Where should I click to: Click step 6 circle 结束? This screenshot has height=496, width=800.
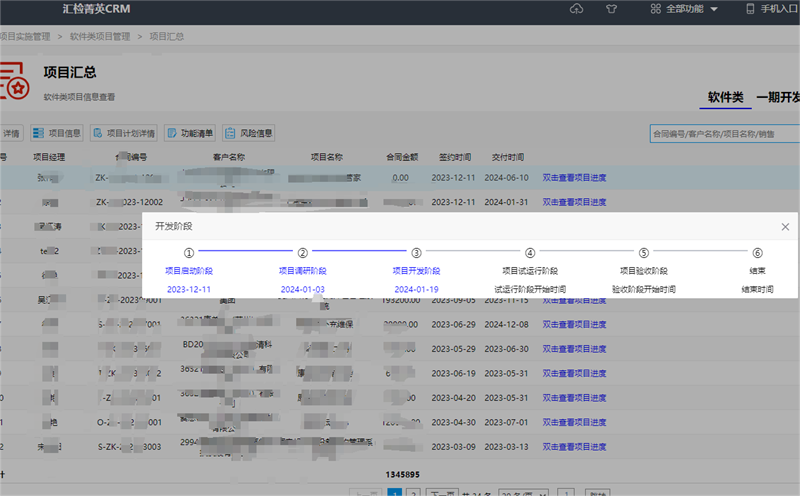click(x=757, y=253)
